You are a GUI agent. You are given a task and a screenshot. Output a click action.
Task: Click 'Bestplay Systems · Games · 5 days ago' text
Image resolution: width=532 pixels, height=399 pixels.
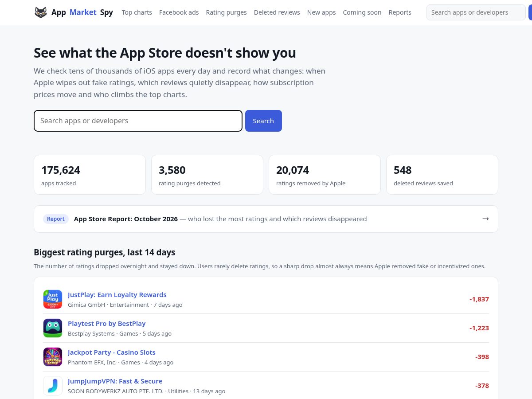tap(120, 334)
